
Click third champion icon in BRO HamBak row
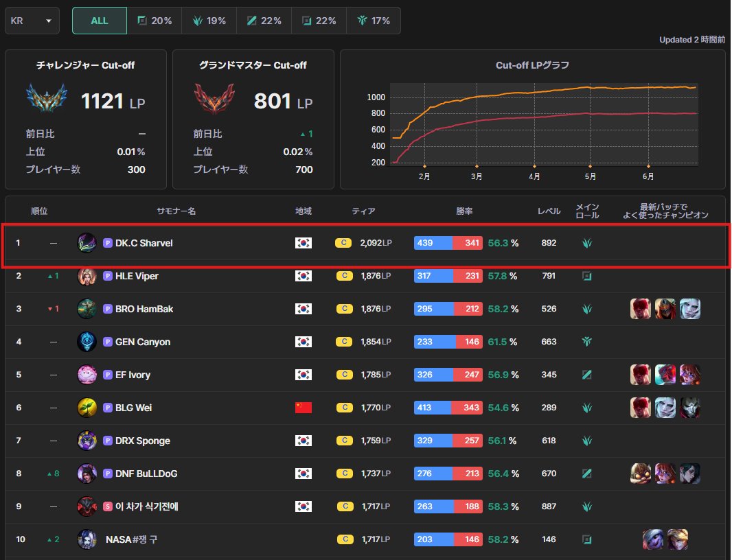coord(690,309)
